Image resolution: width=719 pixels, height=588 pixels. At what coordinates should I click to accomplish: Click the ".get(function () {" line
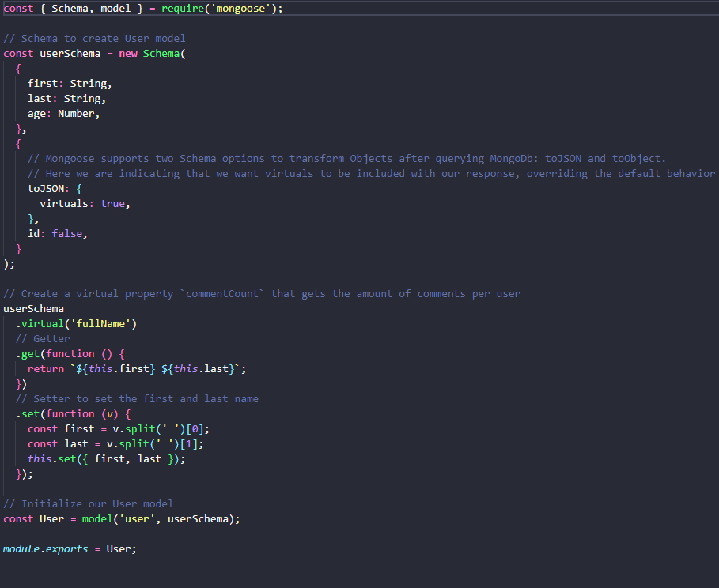(x=70, y=354)
